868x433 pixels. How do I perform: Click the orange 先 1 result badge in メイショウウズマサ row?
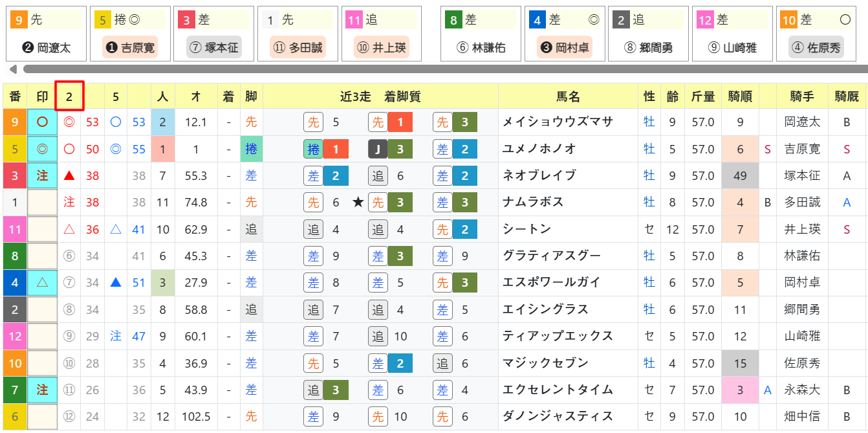click(391, 122)
